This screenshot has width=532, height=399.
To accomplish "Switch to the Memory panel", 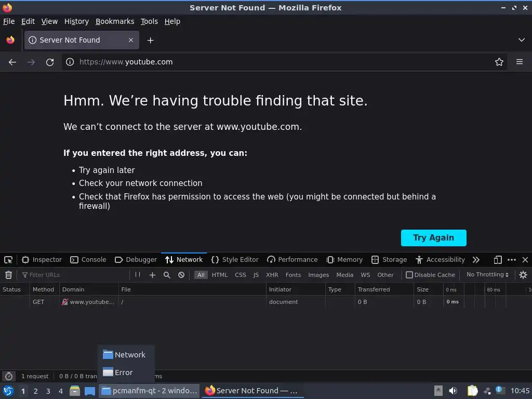I will coord(344,260).
